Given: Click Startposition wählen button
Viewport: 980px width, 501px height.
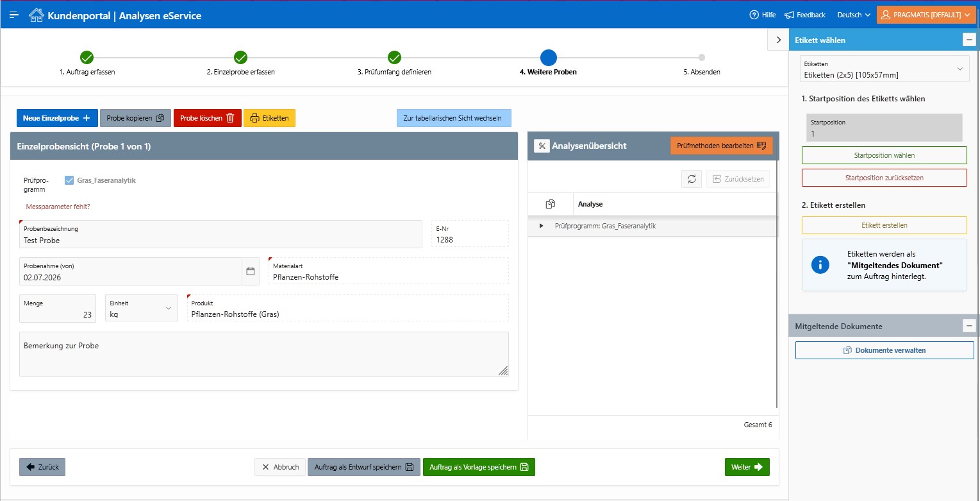Looking at the screenshot, I should pos(884,155).
